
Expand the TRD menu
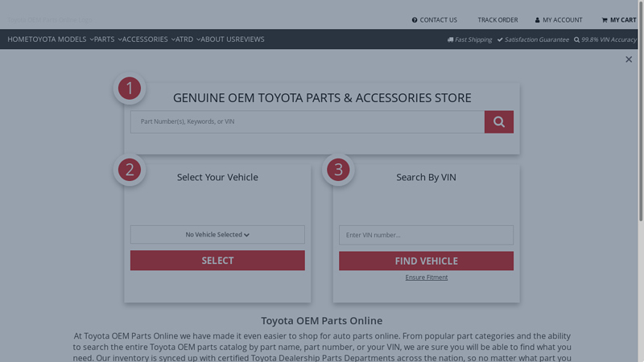pos(188,39)
